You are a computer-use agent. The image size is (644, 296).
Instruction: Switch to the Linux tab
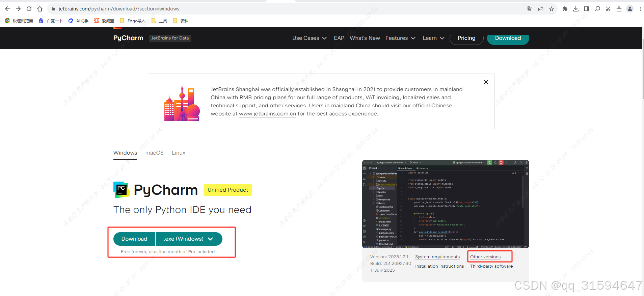click(x=179, y=153)
